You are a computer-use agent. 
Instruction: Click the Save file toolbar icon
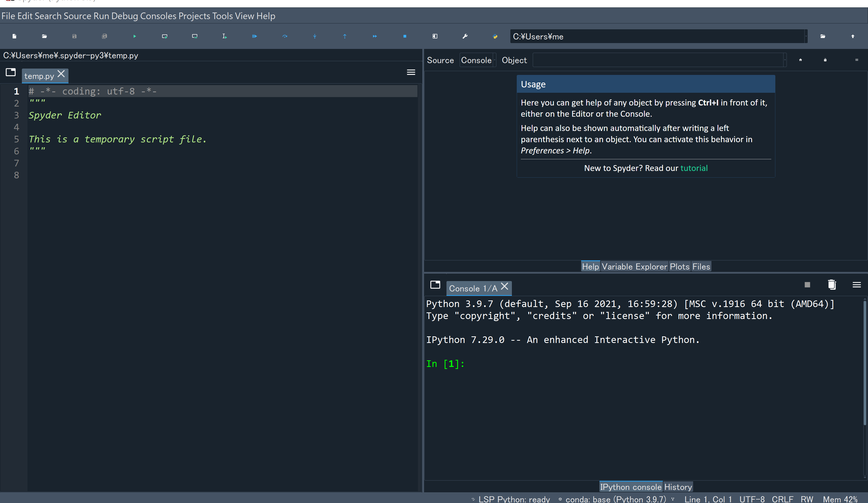(x=75, y=36)
